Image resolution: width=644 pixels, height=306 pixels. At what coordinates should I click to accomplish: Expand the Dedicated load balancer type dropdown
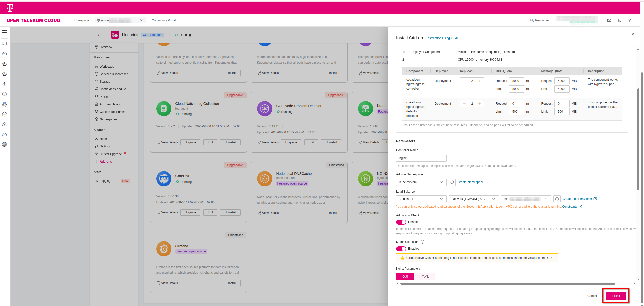(421, 199)
